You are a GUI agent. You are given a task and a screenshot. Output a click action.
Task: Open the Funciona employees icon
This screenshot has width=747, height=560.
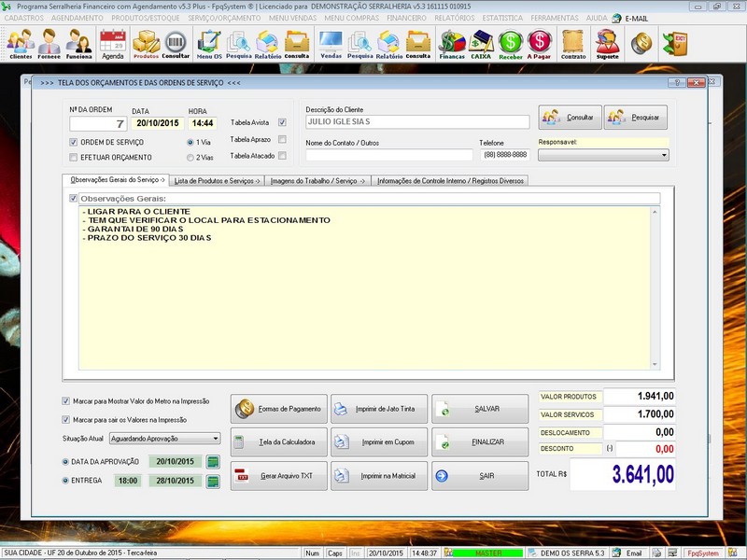pyautogui.click(x=78, y=44)
